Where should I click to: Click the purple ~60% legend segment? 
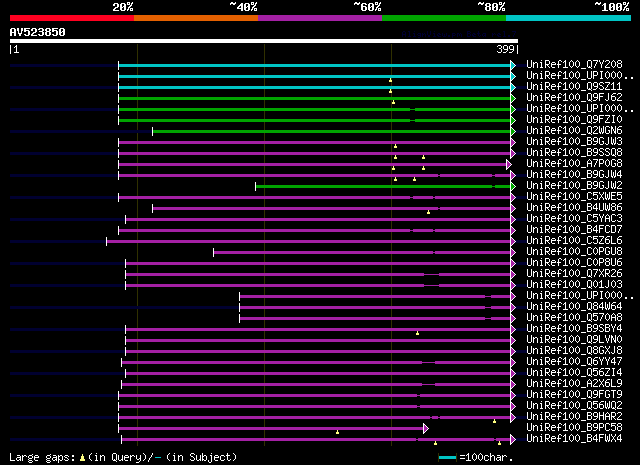click(x=320, y=18)
